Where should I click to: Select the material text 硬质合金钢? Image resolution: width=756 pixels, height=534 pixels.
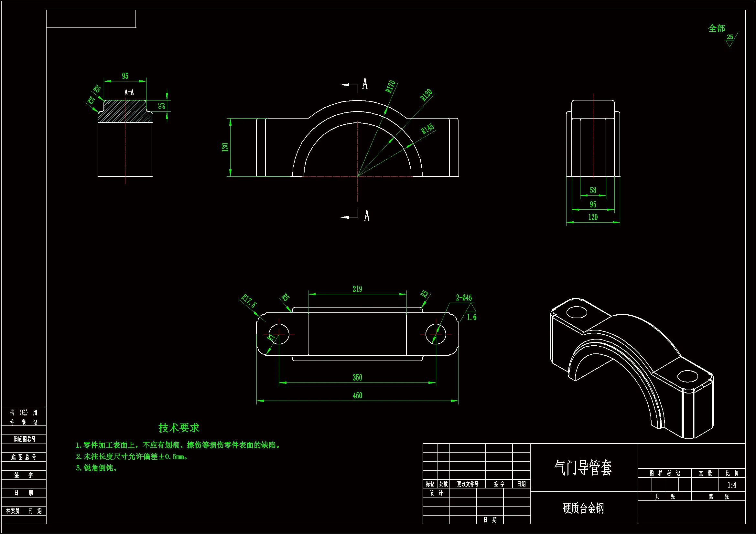583,508
